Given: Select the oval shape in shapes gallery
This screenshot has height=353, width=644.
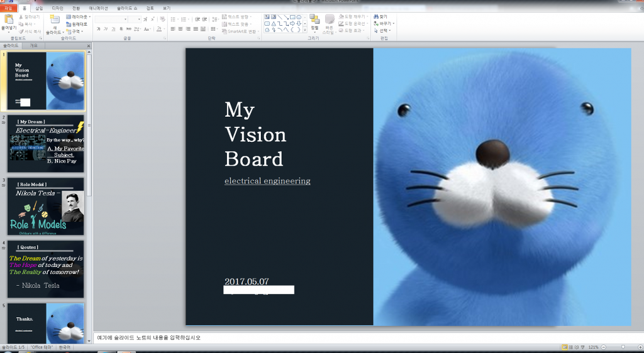Looking at the screenshot, I should (x=299, y=17).
